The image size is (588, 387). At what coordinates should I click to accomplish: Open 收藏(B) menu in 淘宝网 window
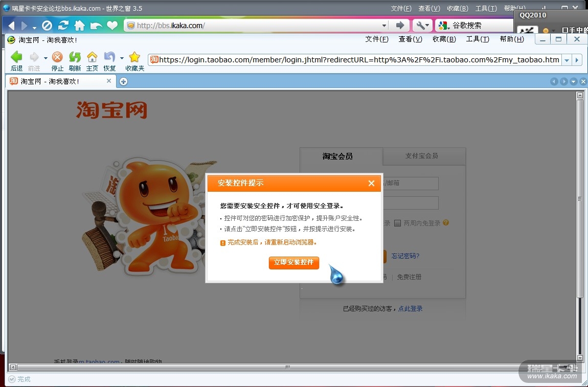[x=444, y=39]
